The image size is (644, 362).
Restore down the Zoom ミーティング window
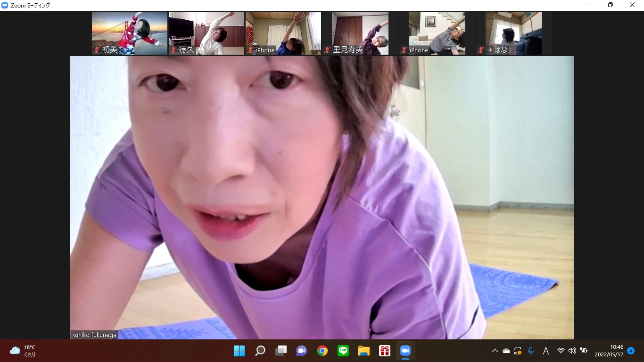611,5
